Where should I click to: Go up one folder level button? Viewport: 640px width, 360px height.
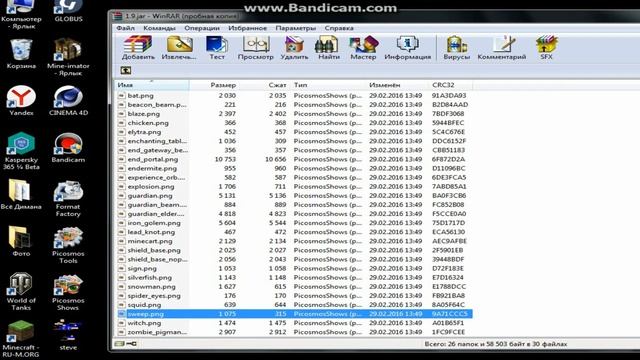click(126, 71)
